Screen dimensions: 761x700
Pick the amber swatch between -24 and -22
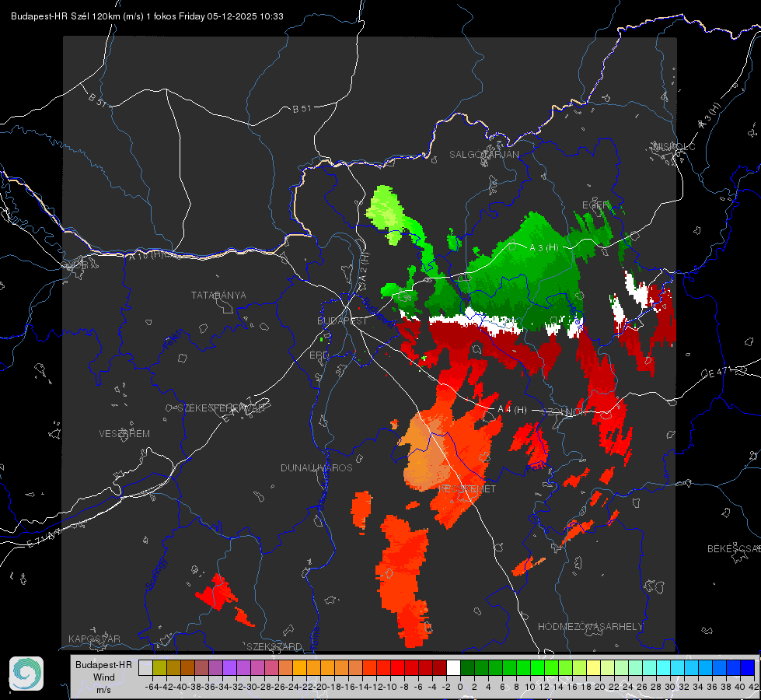tap(299, 667)
